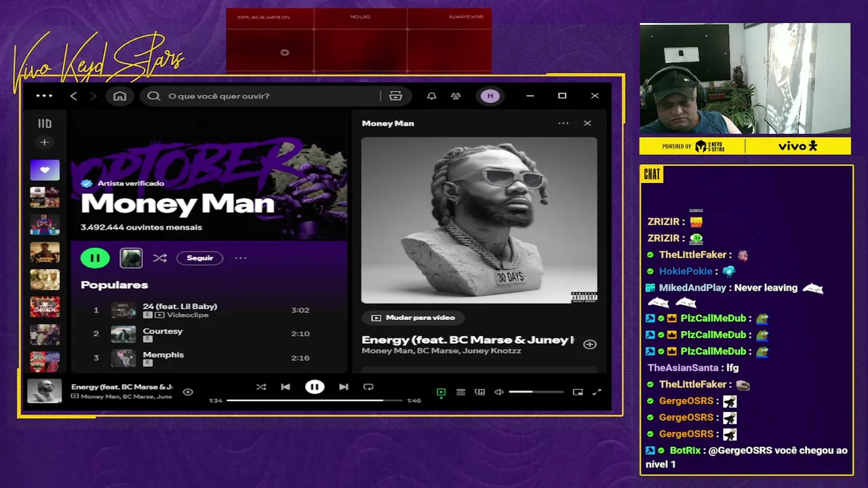Click the streamer webcam feed
This screenshot has width=868, height=488.
coord(745,79)
